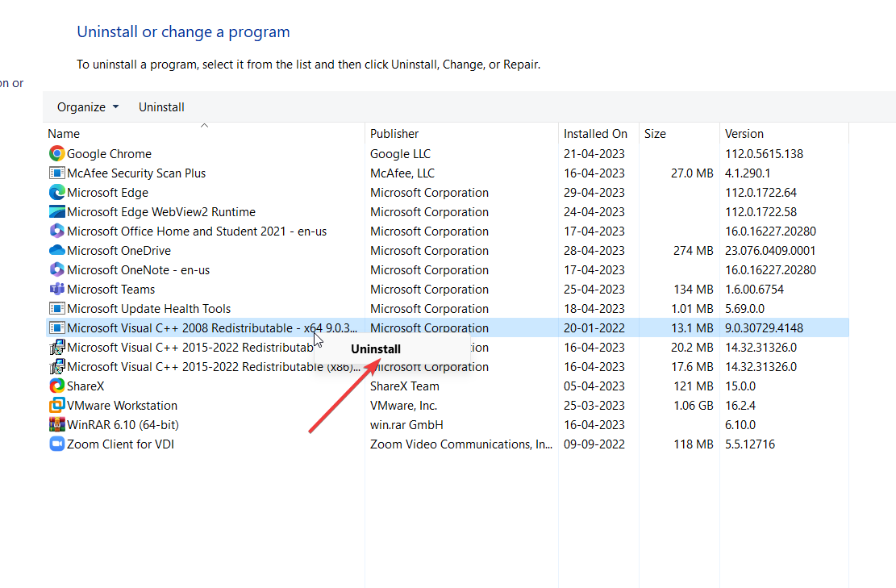This screenshot has height=588, width=896.
Task: Click version "1.6.00.6754"
Action: coord(754,289)
